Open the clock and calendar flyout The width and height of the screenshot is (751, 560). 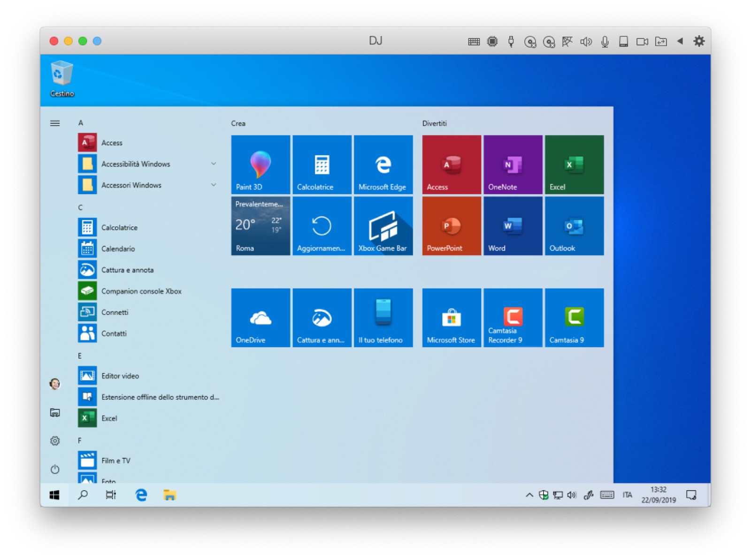(659, 495)
